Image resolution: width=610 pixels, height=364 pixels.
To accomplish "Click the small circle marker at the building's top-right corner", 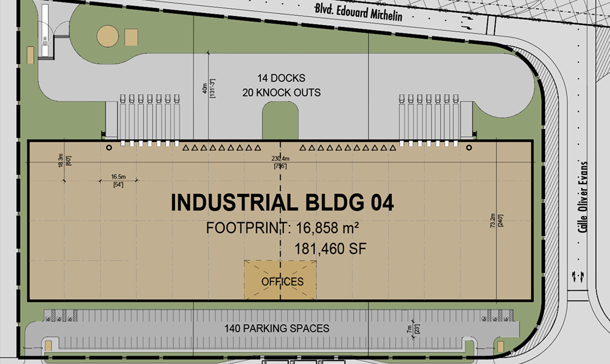I will point(469,147).
